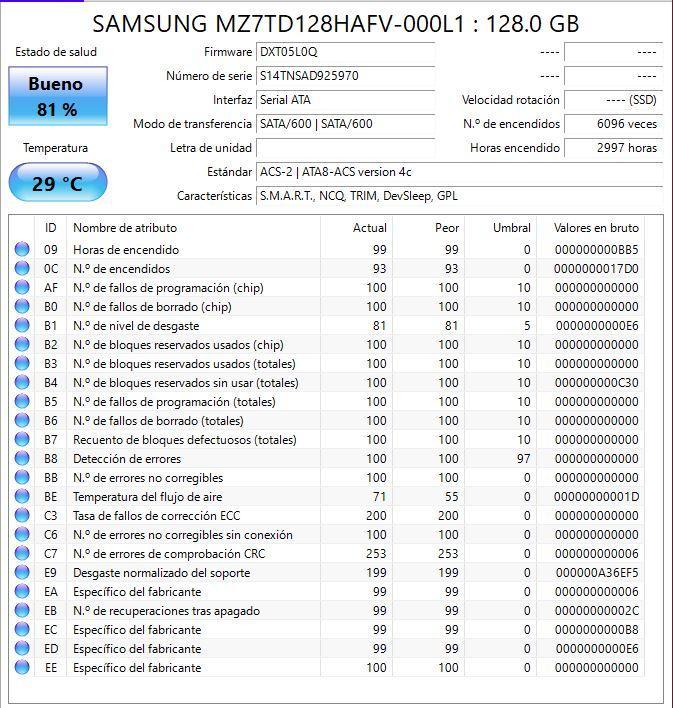Select 'Tasa de fallos de corrección ECC' text
673x708 pixels.
[x=157, y=516]
